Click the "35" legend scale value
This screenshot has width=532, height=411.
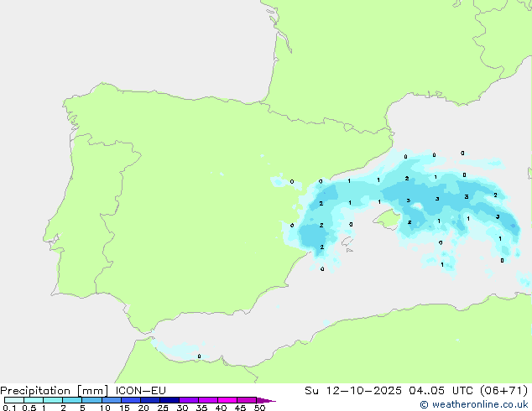tap(201, 408)
